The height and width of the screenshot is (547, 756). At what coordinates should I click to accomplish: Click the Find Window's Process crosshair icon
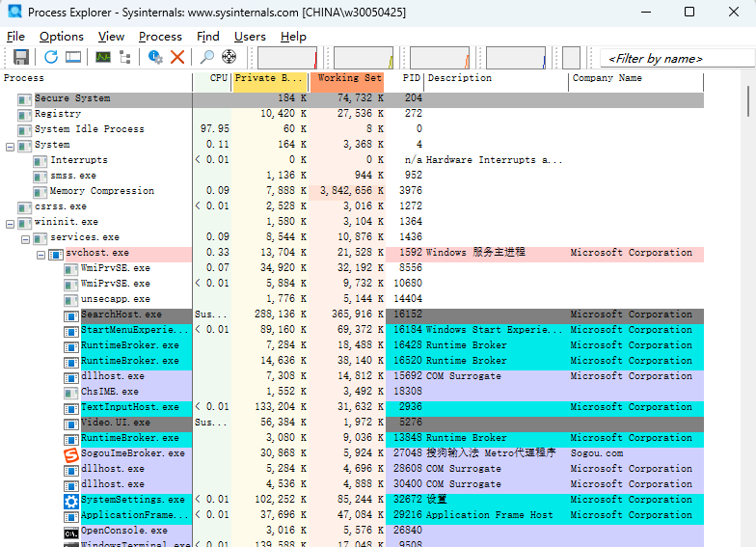tap(229, 57)
